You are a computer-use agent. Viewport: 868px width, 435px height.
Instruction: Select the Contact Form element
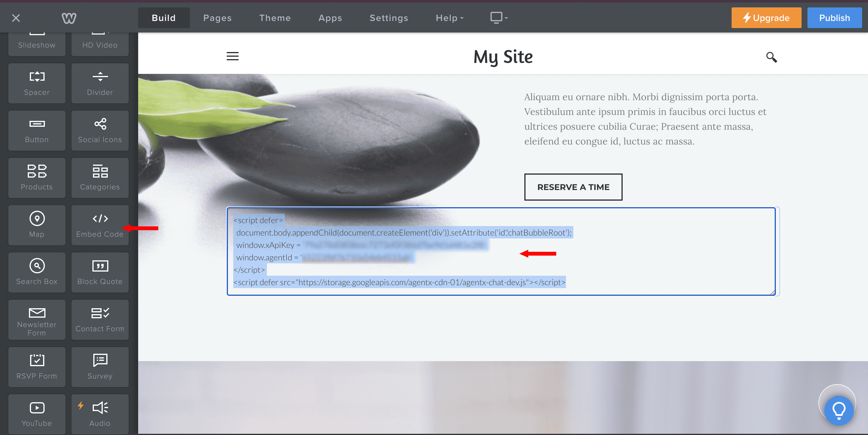(100, 320)
